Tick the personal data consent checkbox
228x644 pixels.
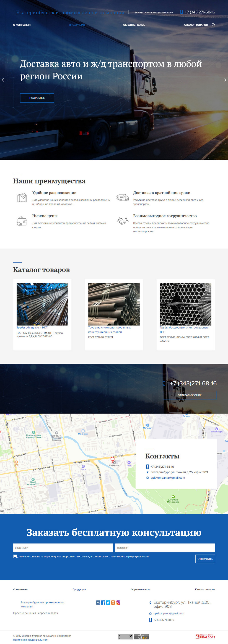[15, 557]
